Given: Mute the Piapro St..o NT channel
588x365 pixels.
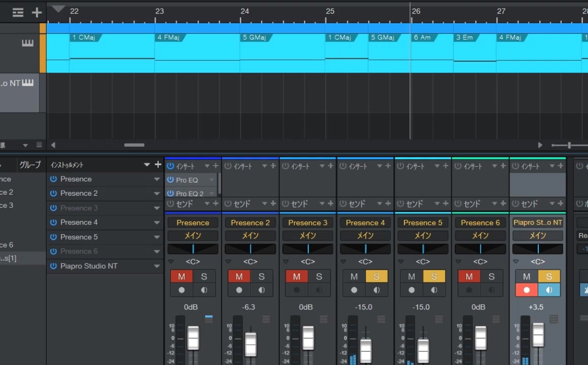Looking at the screenshot, I should pyautogui.click(x=527, y=276).
